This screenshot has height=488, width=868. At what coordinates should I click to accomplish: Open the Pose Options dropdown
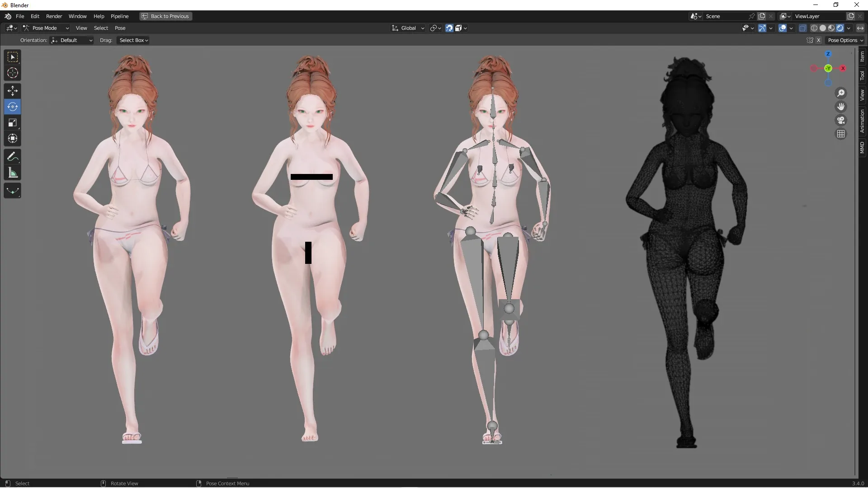tap(845, 40)
